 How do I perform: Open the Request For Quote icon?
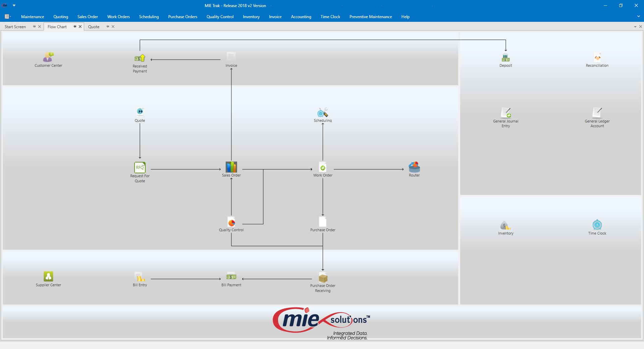[140, 167]
